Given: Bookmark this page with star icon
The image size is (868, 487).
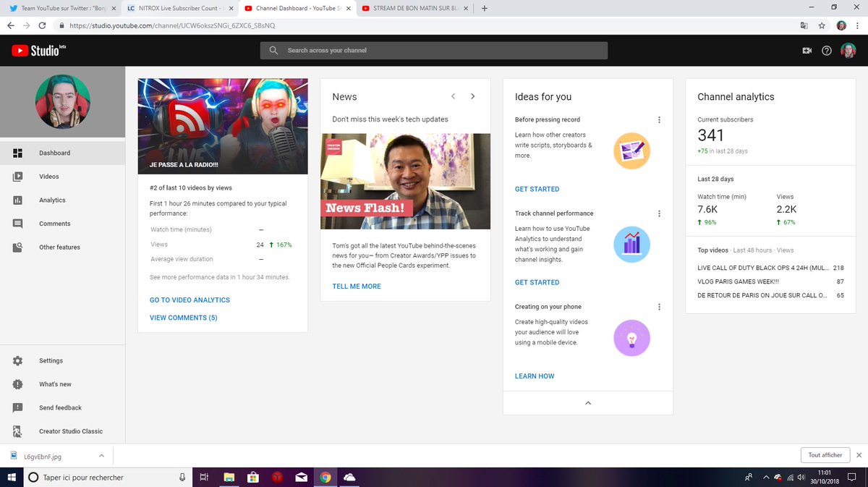Looking at the screenshot, I should tap(822, 25).
